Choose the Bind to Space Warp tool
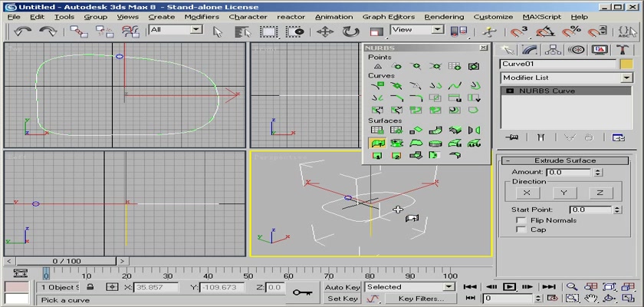 click(x=130, y=31)
